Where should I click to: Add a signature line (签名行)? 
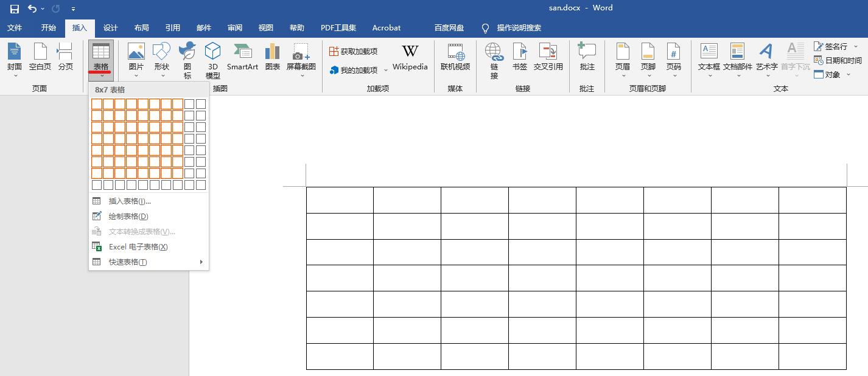pos(831,47)
